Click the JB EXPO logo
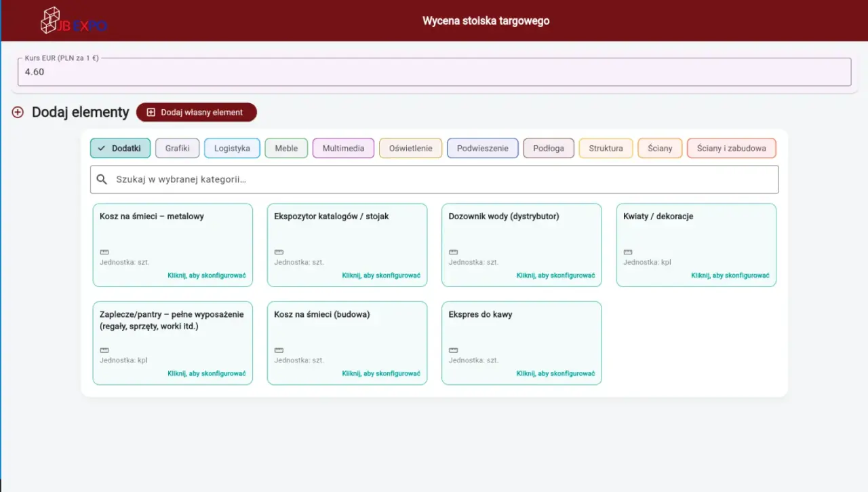The height and width of the screenshot is (492, 868). pyautogui.click(x=73, y=20)
